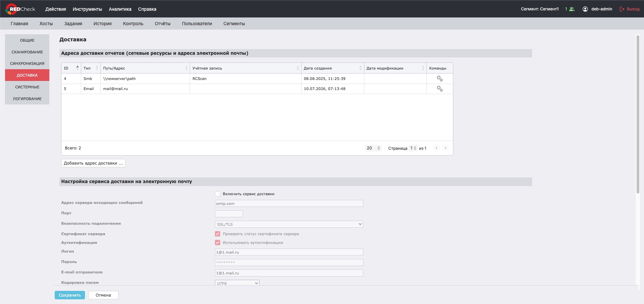Image resolution: width=644 pixels, height=304 pixels.
Task: Click the deb-admin username
Action: coord(602,9)
